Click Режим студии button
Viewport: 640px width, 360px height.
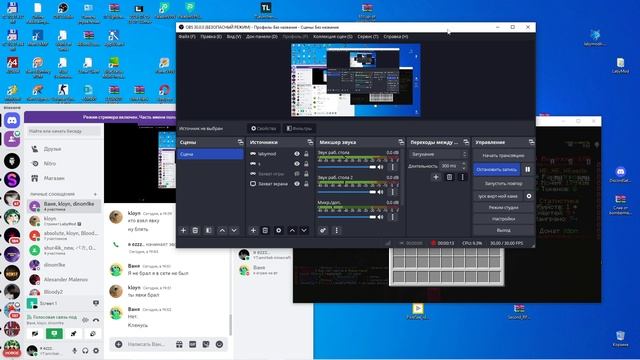point(503,207)
